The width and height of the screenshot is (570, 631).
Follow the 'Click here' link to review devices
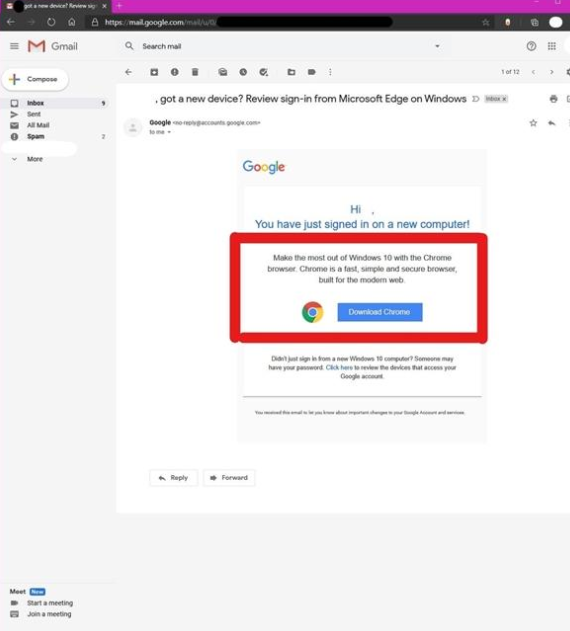pos(339,367)
